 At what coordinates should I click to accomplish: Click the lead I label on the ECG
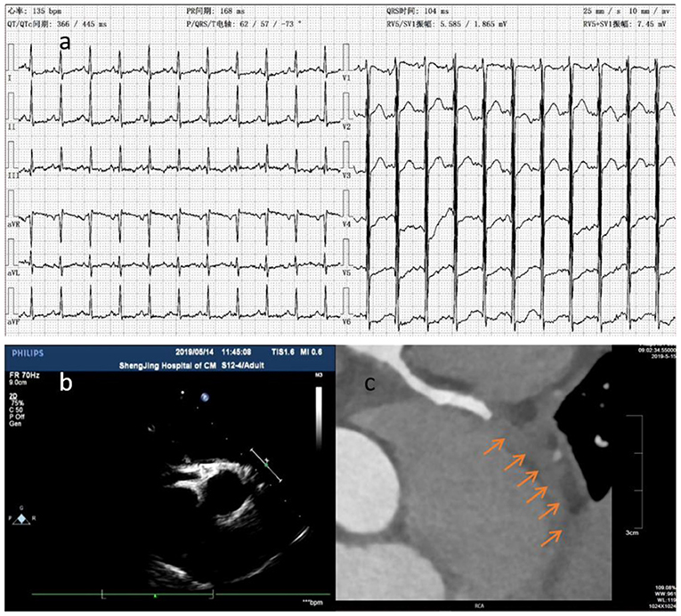click(10, 78)
